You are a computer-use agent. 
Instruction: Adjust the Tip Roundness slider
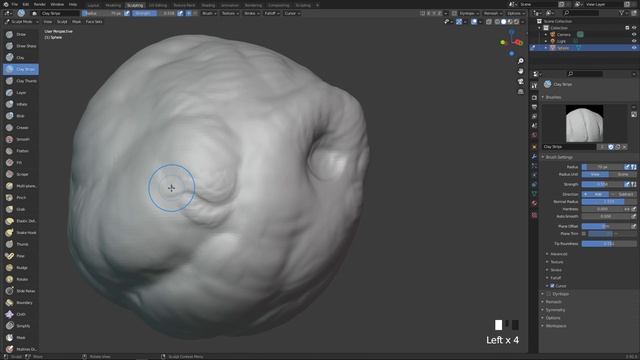(609, 244)
